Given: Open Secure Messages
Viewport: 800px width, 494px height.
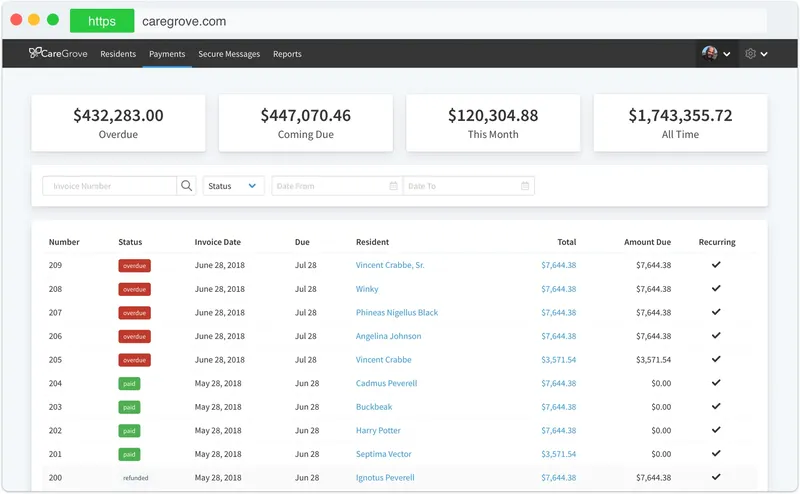Looking at the screenshot, I should click(229, 54).
